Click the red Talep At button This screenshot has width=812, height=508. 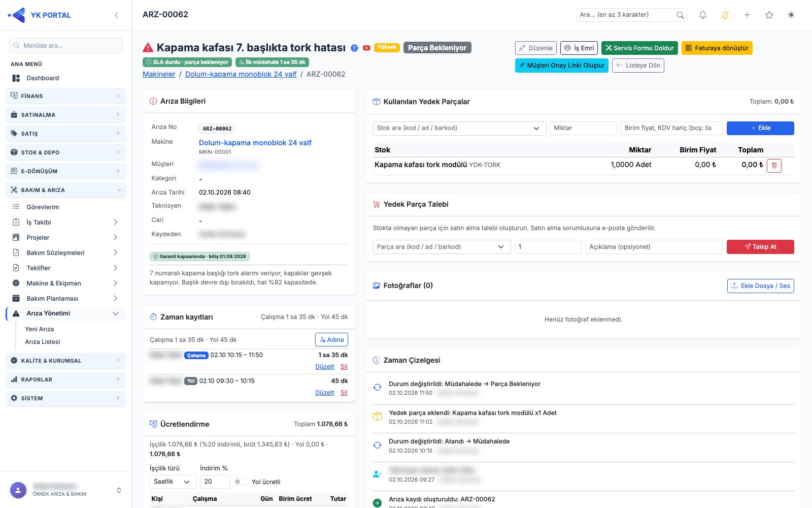pos(760,247)
